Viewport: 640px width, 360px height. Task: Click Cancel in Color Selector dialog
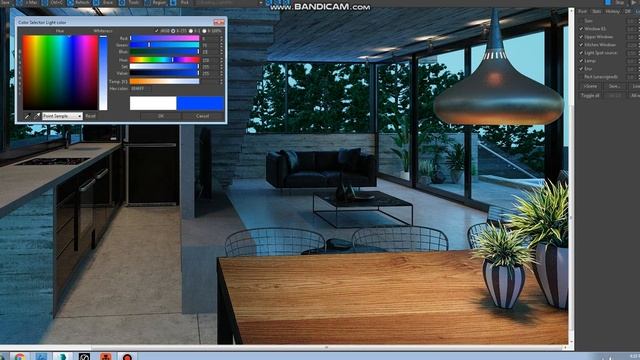pos(202,116)
